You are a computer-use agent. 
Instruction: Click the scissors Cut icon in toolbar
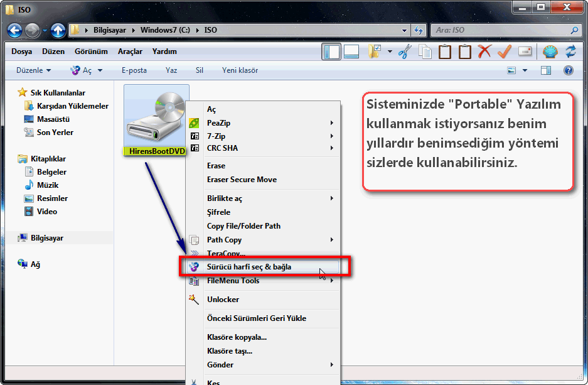click(405, 52)
